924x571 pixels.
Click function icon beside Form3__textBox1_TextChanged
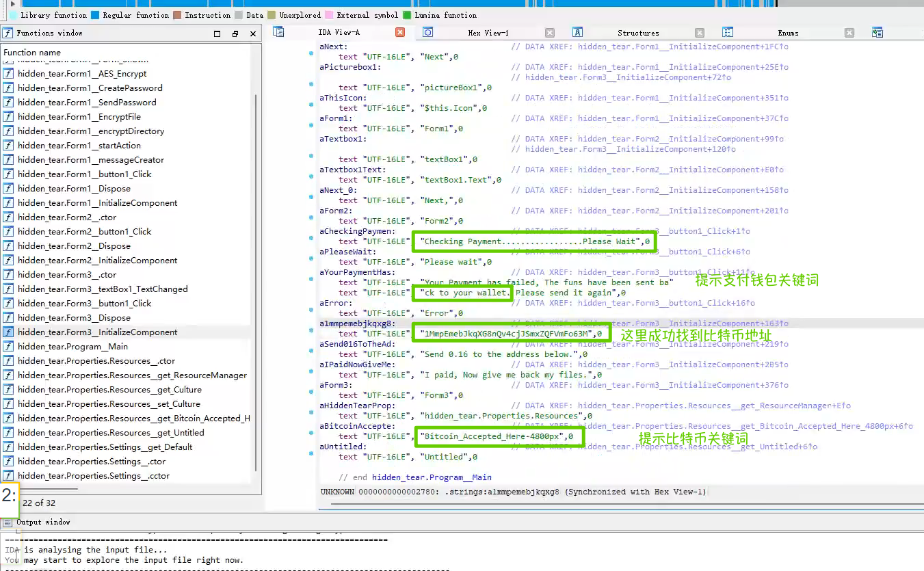pyautogui.click(x=9, y=289)
